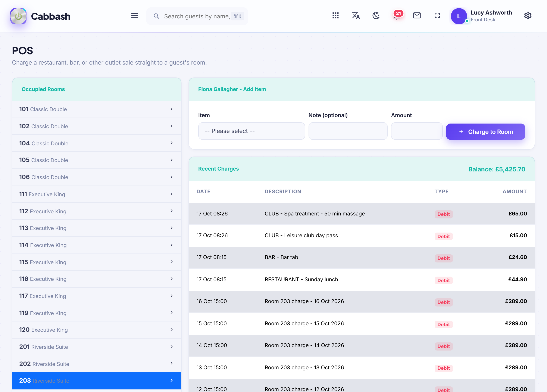
Task: Open the apps grid icon
Action: click(x=335, y=16)
